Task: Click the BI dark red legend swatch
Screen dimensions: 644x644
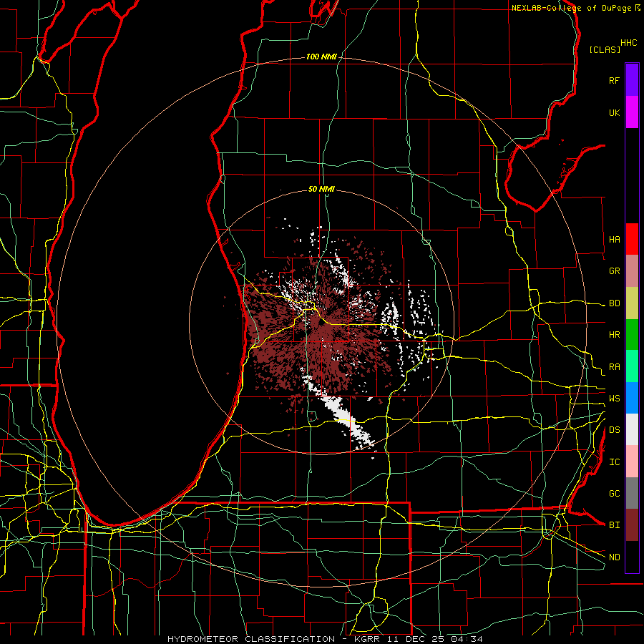Action: pos(632,525)
